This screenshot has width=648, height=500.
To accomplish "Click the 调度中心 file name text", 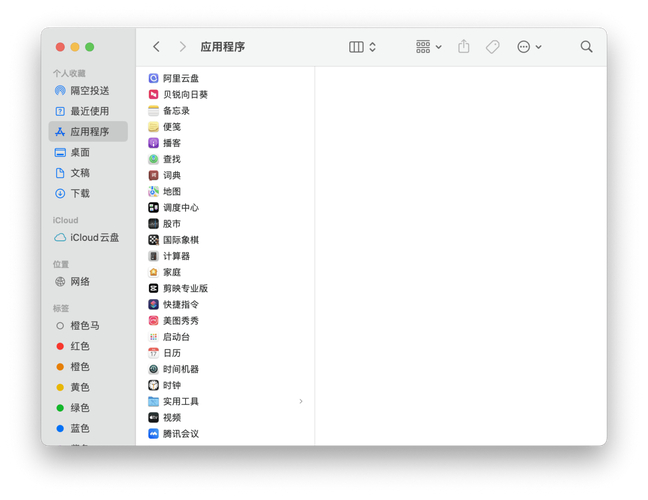I will click(181, 207).
